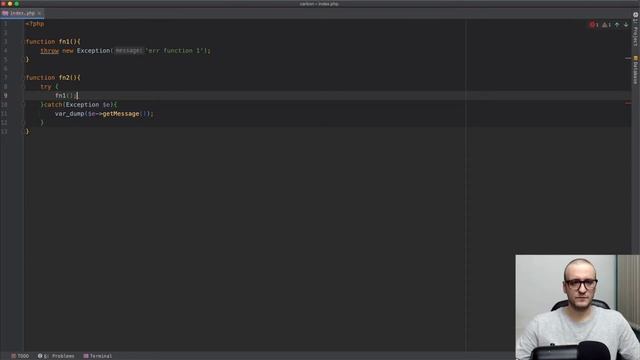The width and height of the screenshot is (640, 360).
Task: Click the yellow warning stripe mark in scrollbar
Action: coord(628,58)
